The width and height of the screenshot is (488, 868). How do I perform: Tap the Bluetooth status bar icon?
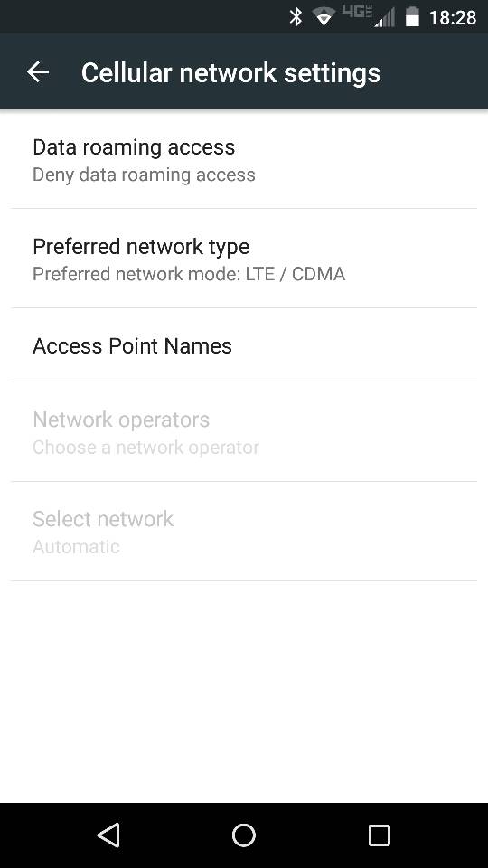click(x=296, y=17)
